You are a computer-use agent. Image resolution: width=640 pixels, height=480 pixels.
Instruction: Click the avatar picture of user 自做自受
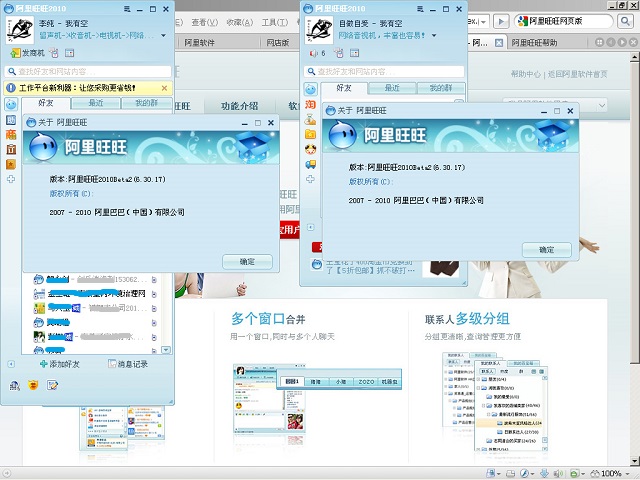point(319,30)
